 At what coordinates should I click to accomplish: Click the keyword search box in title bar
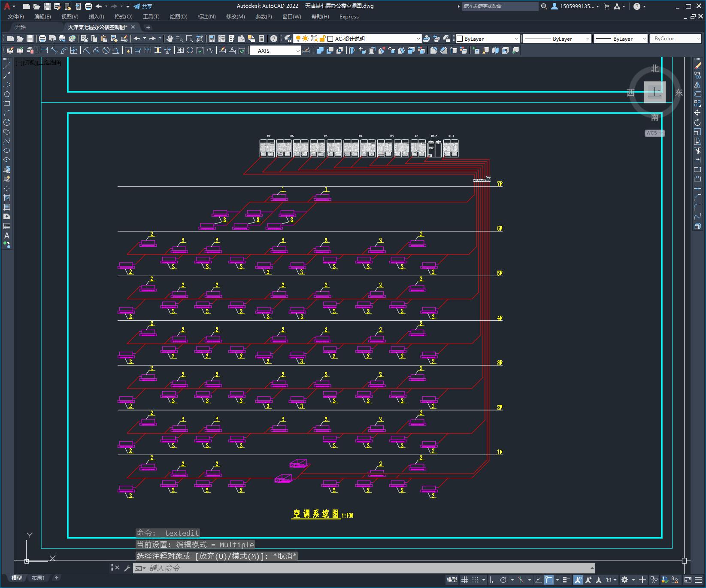click(x=500, y=6)
